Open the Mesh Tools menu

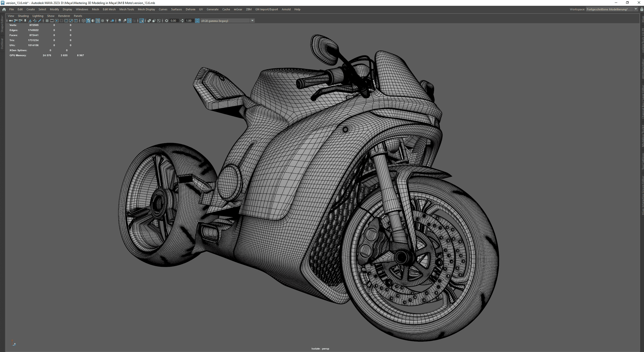pos(127,9)
